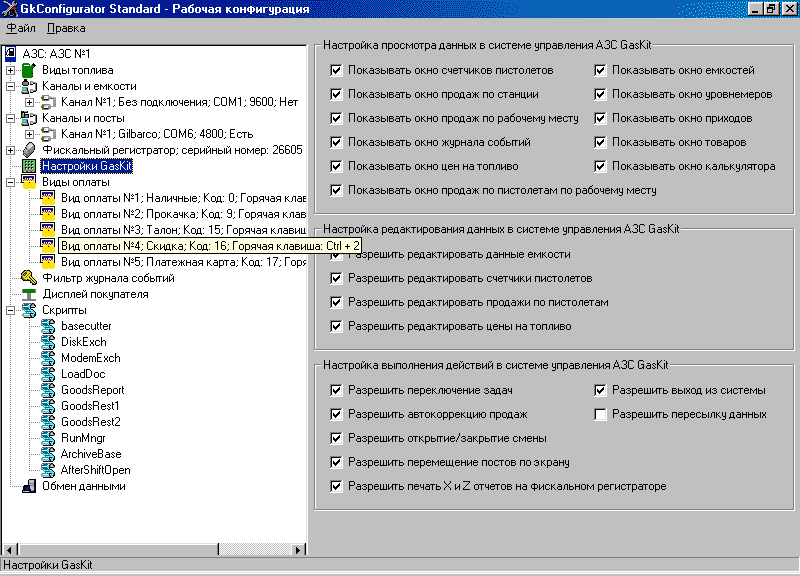800x576 pixels.
Task: Uncheck Разрешить редактировать продажи по пистолетам
Action: (336, 303)
